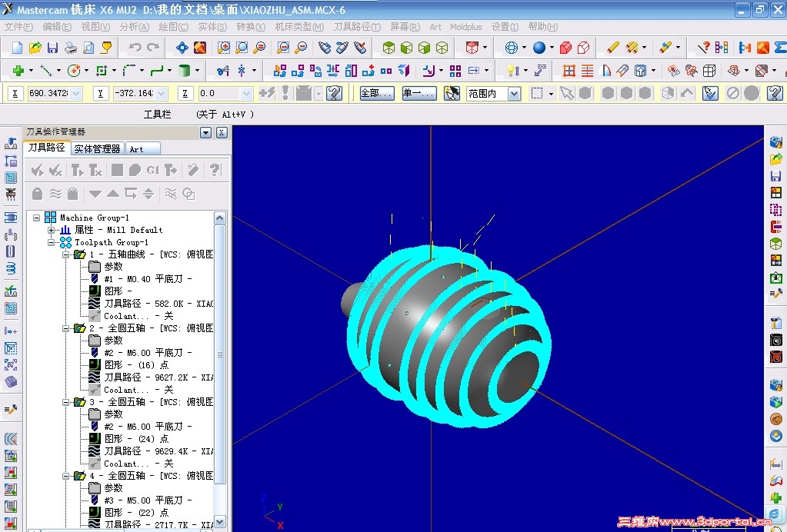
Task: Collapse the Toolpath Group-1 node
Action: pos(52,242)
